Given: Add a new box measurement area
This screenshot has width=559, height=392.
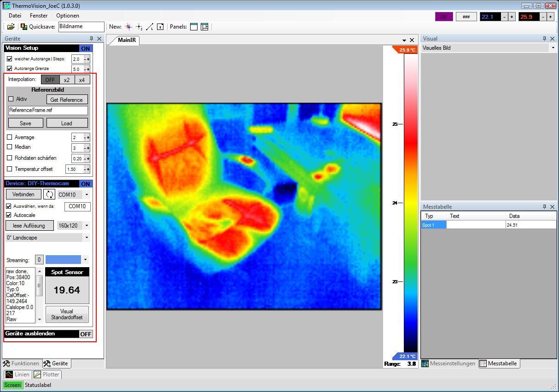Looking at the screenshot, I should point(160,27).
